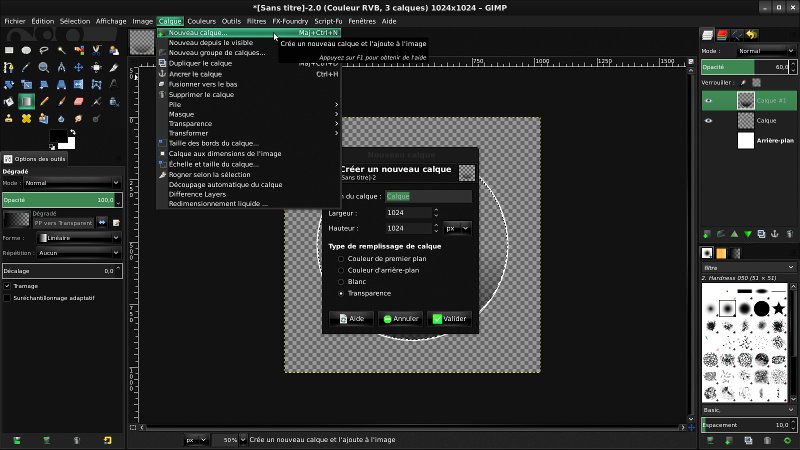Select the Color Picker tool
Image resolution: width=800 pixels, height=450 pixels.
click(26, 67)
